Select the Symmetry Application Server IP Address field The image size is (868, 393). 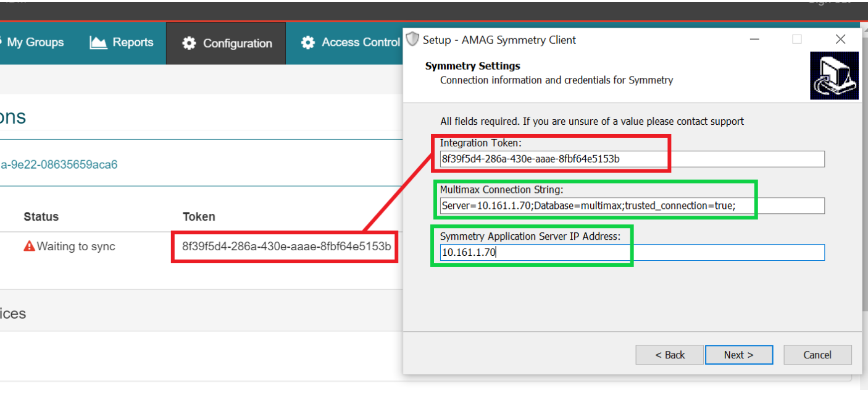click(632, 252)
